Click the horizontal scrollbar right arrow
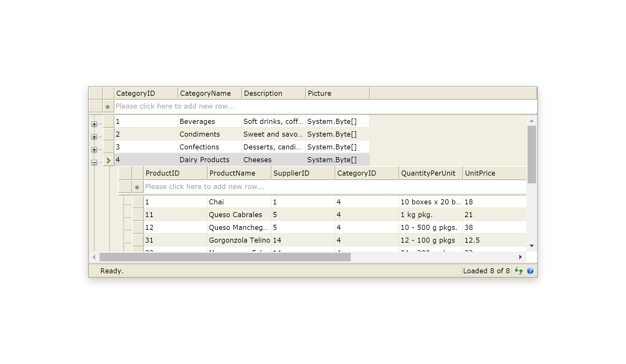The height and width of the screenshot is (364, 626). point(520,257)
